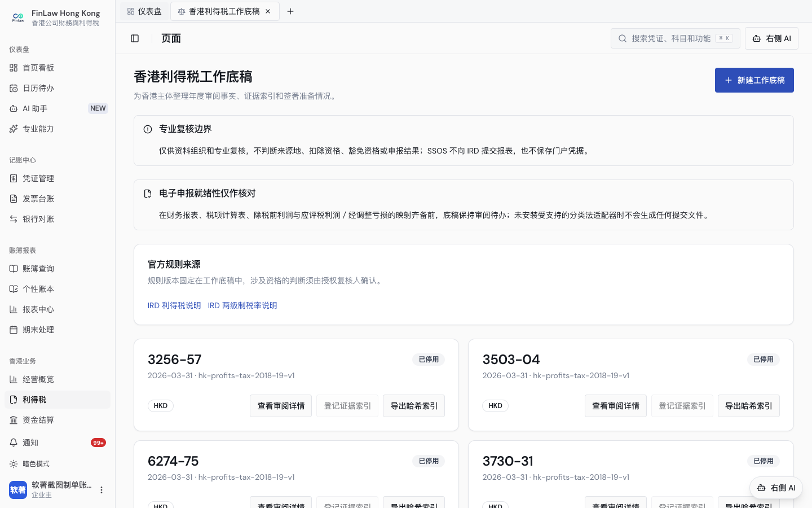The image size is (812, 508).
Task: Switch to the 仪表盘 tab
Action: click(x=144, y=11)
